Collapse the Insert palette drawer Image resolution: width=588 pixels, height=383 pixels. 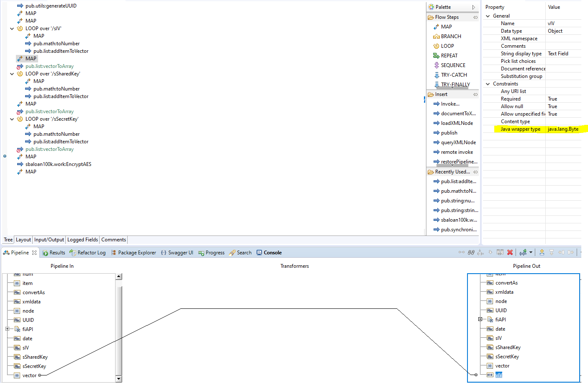pyautogui.click(x=475, y=94)
